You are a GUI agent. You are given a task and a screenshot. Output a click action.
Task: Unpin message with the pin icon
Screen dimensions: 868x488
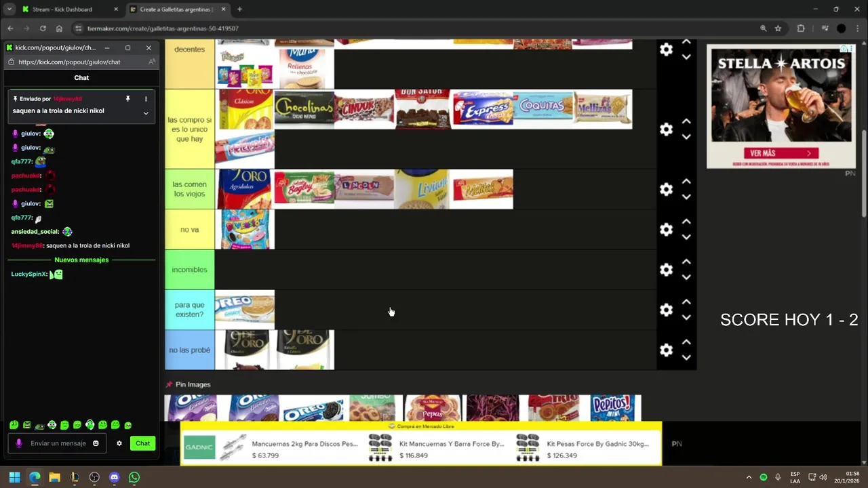click(127, 99)
